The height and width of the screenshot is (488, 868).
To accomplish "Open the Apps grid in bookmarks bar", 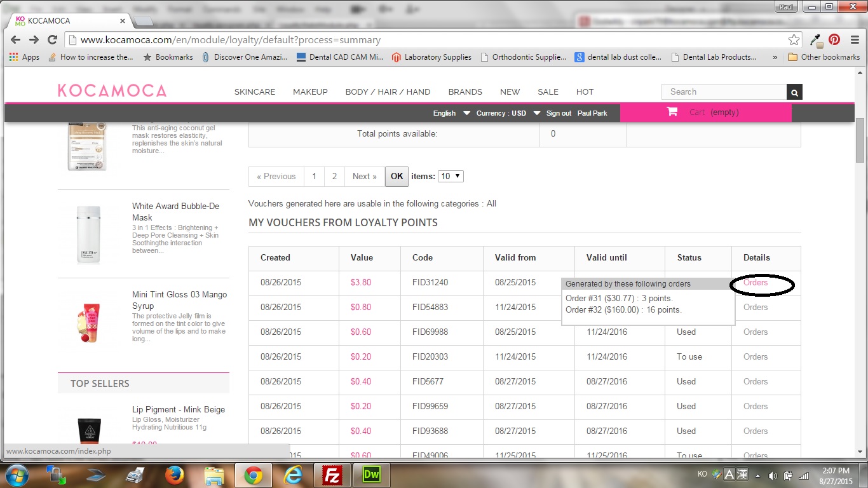I will [24, 57].
